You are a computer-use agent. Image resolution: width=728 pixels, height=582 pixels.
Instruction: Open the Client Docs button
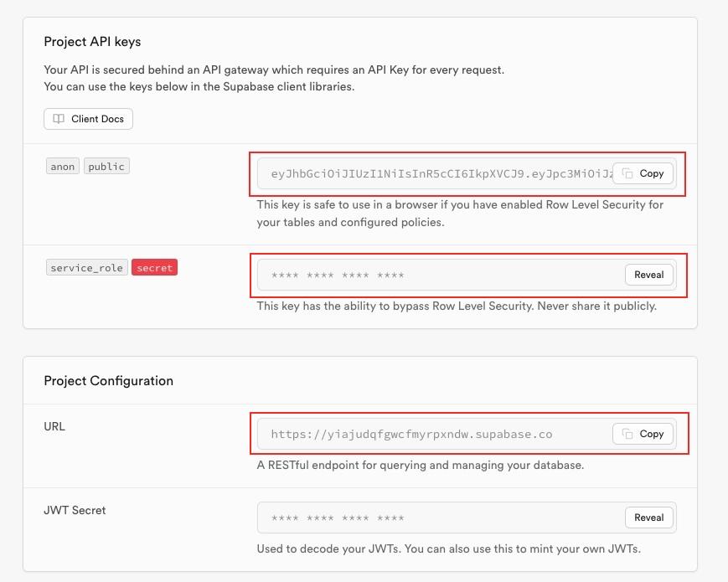click(88, 119)
